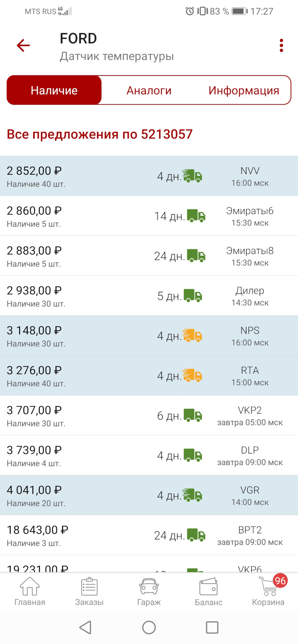
Task: Tap the red back arrow
Action: [x=23, y=46]
